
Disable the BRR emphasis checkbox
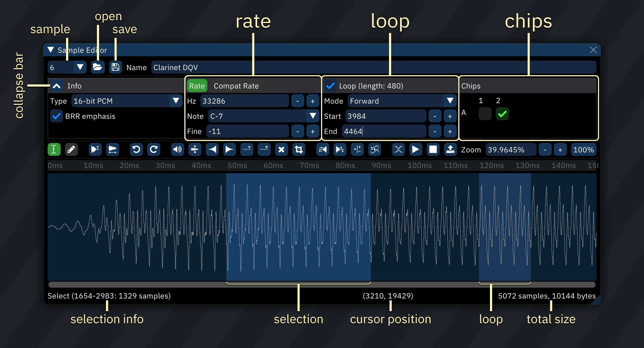(57, 116)
